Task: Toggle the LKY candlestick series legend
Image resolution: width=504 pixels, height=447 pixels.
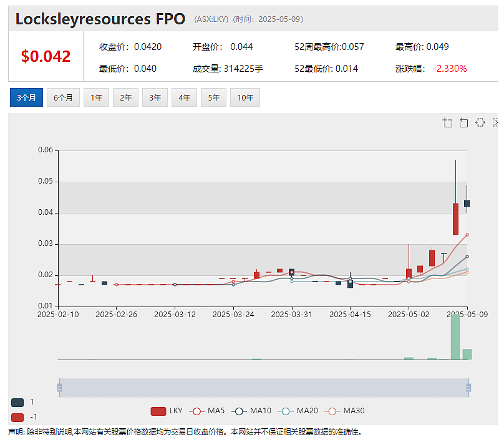Action: coord(167,411)
